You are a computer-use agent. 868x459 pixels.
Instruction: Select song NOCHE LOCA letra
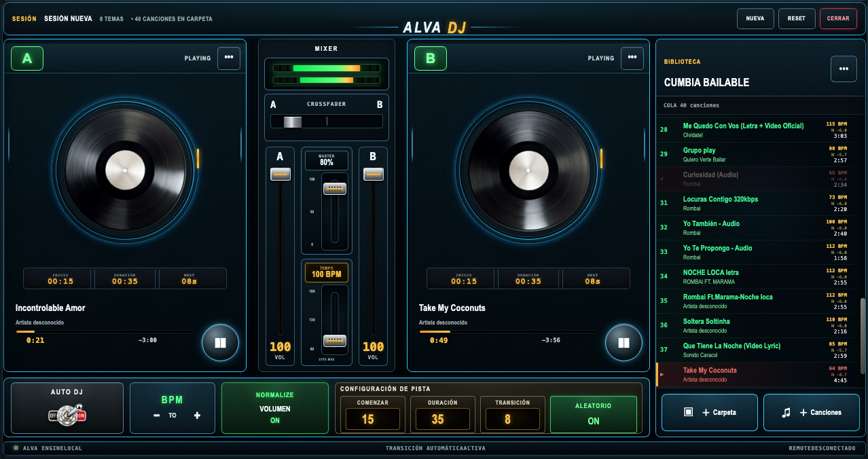coord(754,277)
